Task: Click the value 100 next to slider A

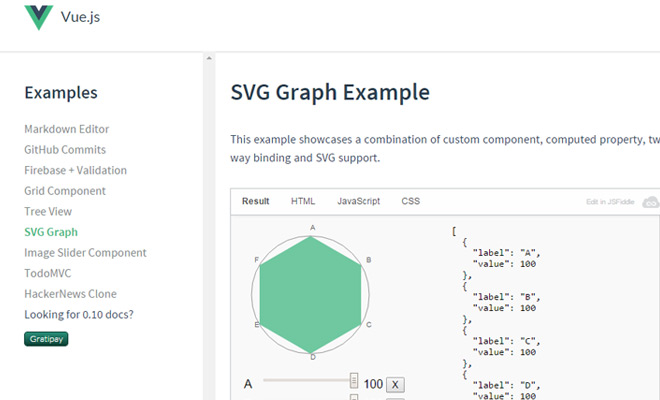Action: [373, 384]
